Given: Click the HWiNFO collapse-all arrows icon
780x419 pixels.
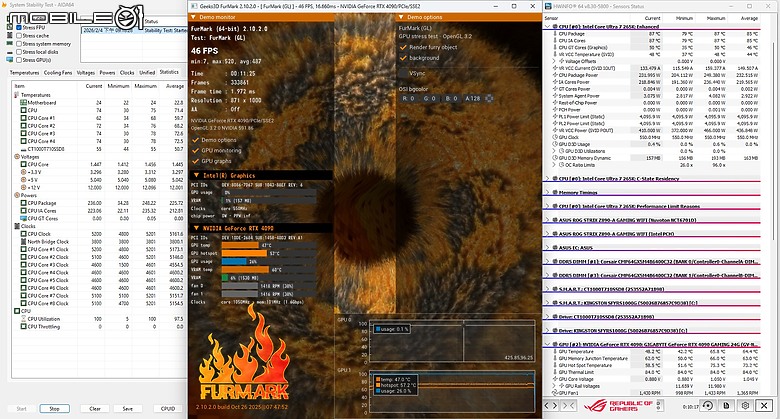Looking at the screenshot, I should click(568, 406).
